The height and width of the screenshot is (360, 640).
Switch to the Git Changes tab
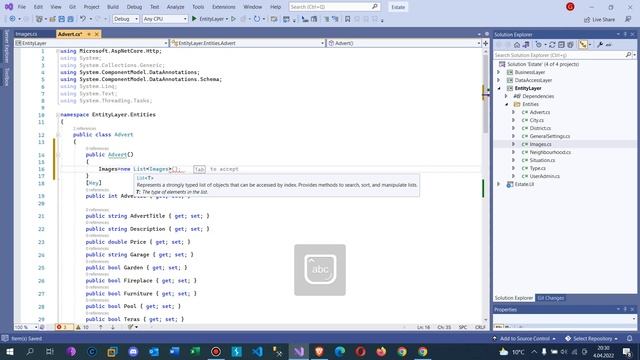(x=551, y=298)
